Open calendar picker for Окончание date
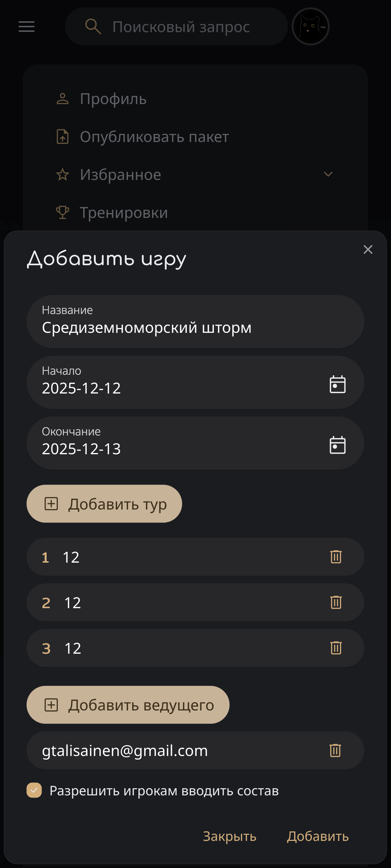The image size is (391, 868). click(x=338, y=445)
